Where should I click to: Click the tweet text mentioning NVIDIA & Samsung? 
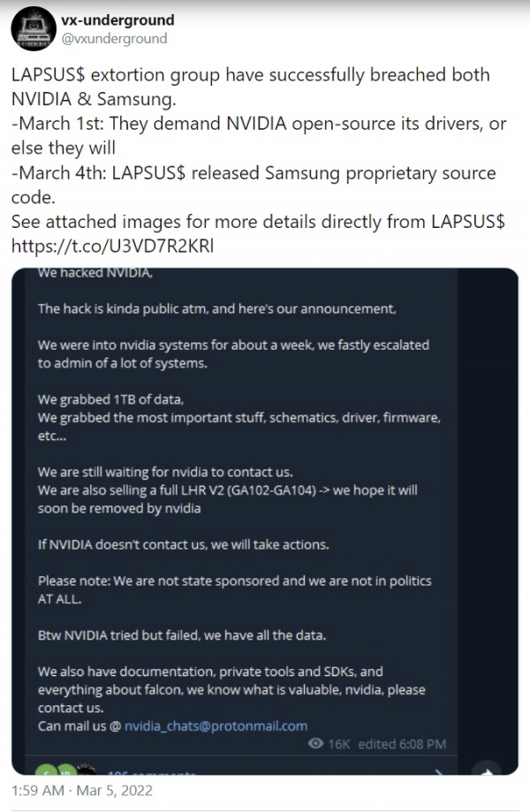coord(250,87)
